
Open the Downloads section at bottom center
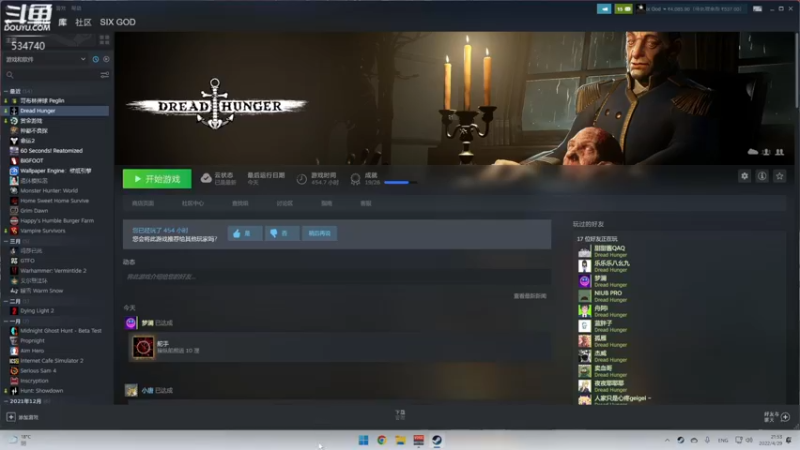[400, 414]
